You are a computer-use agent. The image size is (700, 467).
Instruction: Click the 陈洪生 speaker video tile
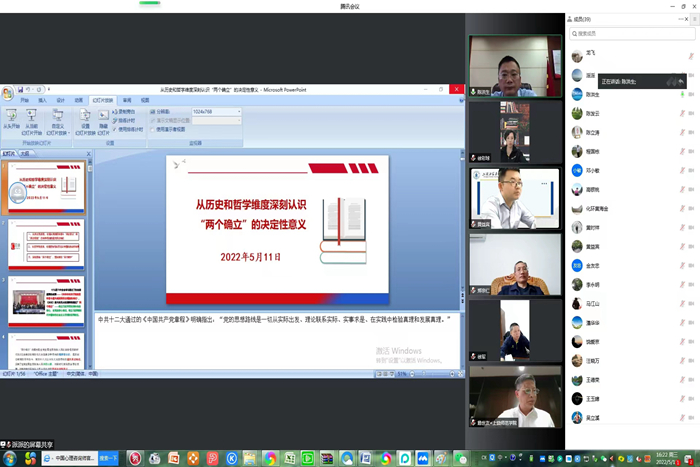(515, 66)
